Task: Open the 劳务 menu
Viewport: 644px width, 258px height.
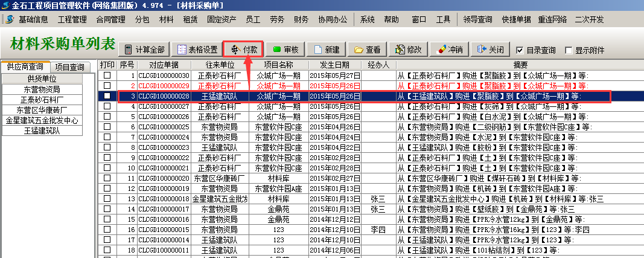Action: pos(277,19)
